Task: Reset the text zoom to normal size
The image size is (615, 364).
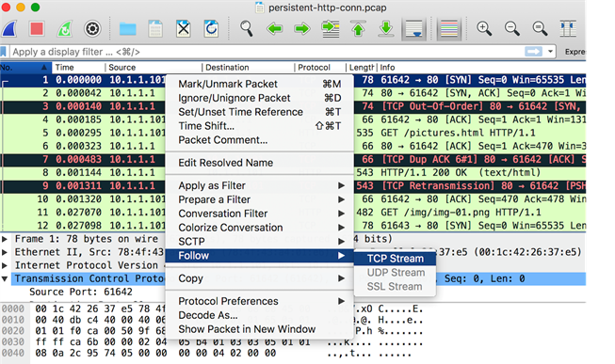Action: (540, 28)
